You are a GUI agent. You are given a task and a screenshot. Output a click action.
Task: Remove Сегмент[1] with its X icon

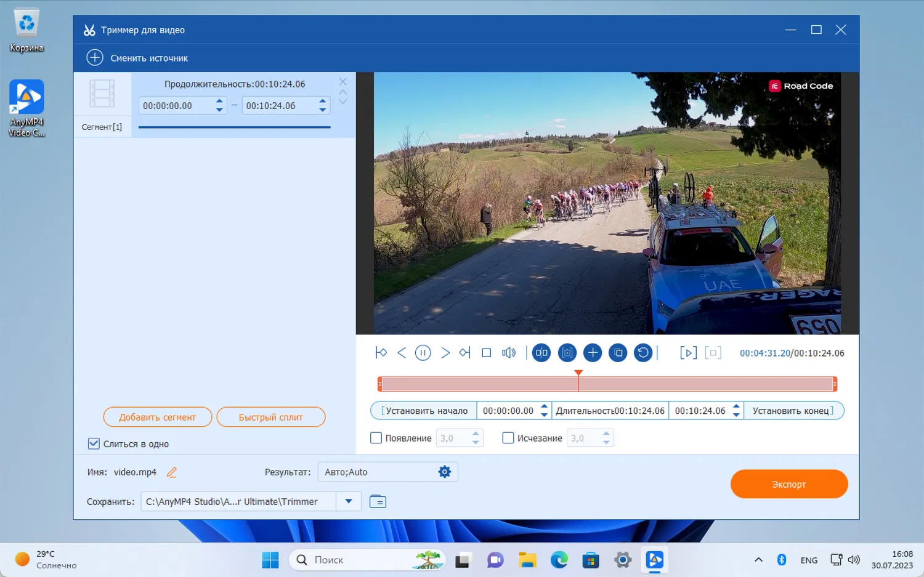[343, 81]
